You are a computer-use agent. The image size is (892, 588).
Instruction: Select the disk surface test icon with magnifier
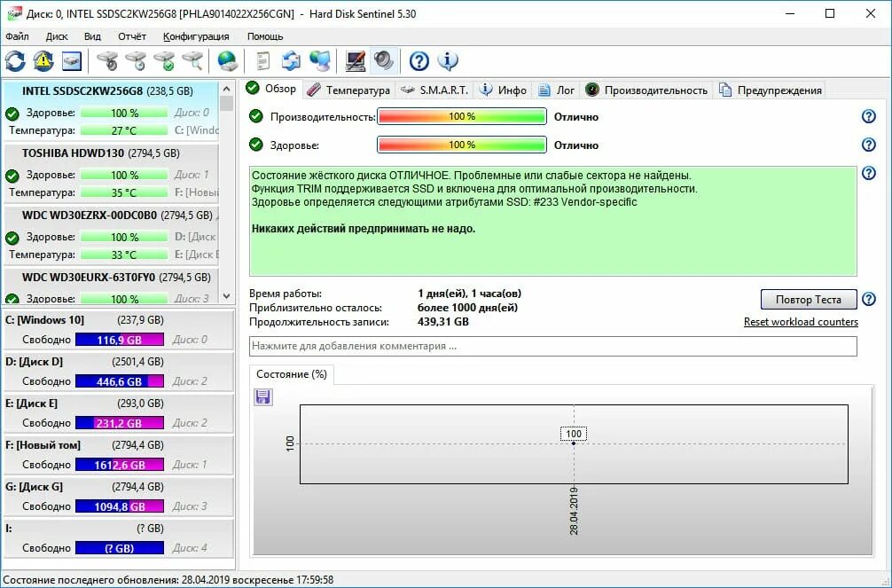tap(191, 61)
